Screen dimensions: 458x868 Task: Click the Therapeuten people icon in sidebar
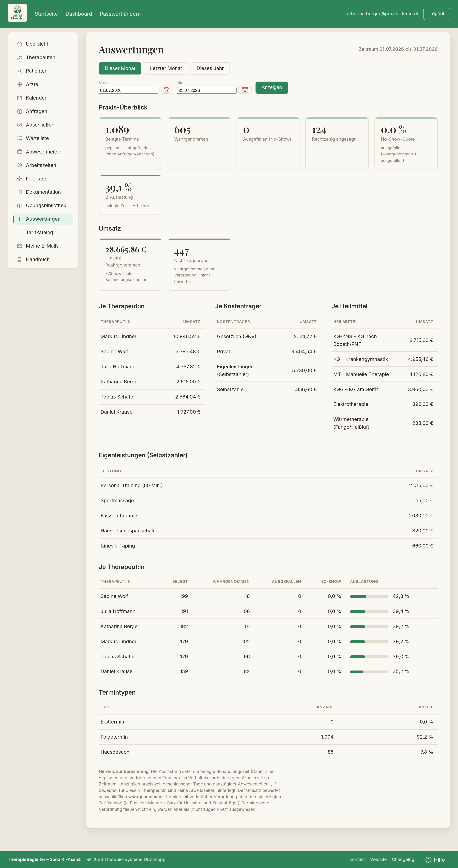point(20,58)
